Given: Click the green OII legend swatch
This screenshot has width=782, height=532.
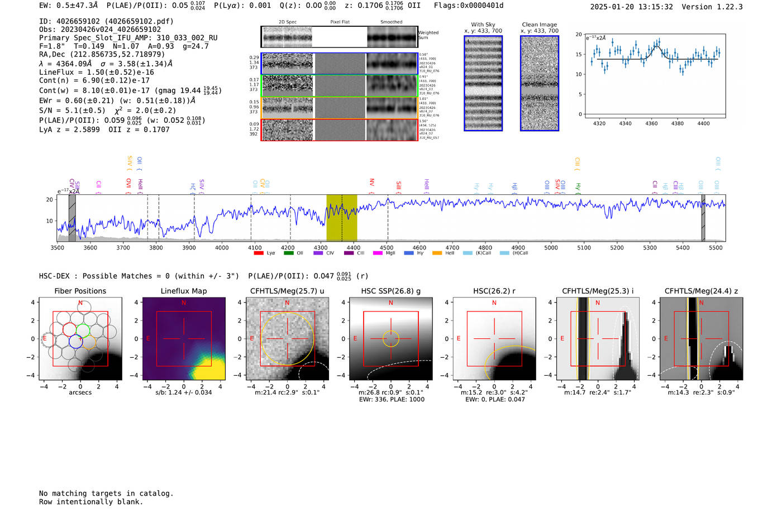Looking at the screenshot, I should [289, 253].
